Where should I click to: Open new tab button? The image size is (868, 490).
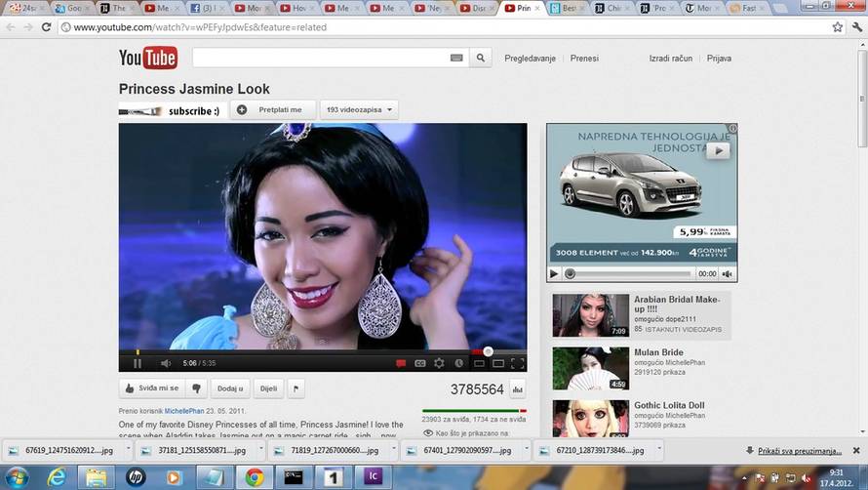(779, 9)
